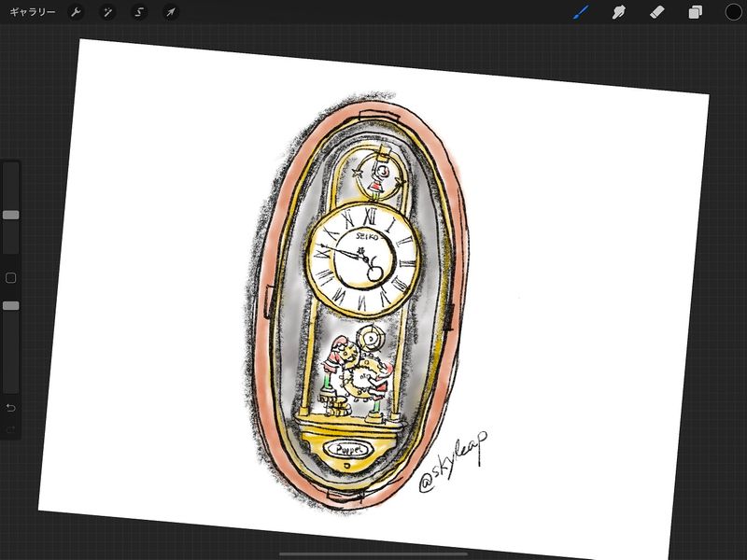The image size is (747, 560).
Task: Activate the Transform arrow tool
Action: [x=170, y=13]
